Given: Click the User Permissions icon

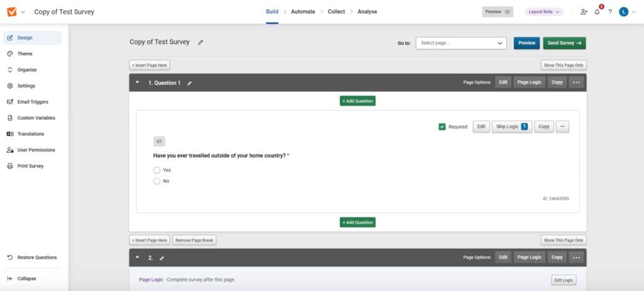Looking at the screenshot, I should point(10,150).
